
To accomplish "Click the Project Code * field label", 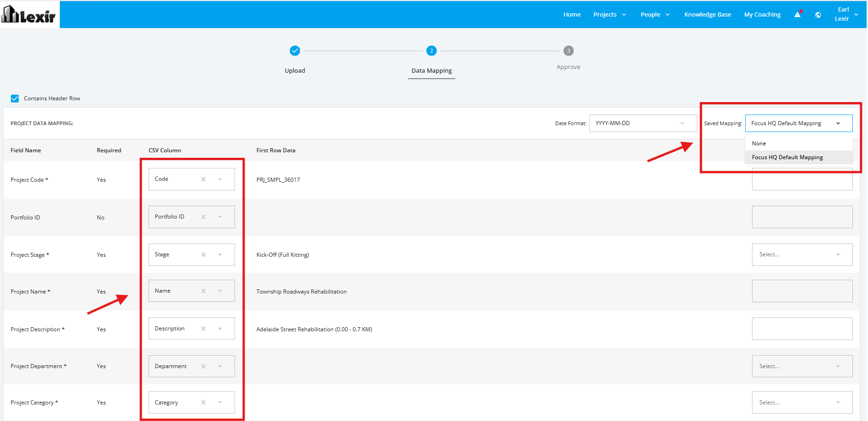I will pyautogui.click(x=29, y=180).
